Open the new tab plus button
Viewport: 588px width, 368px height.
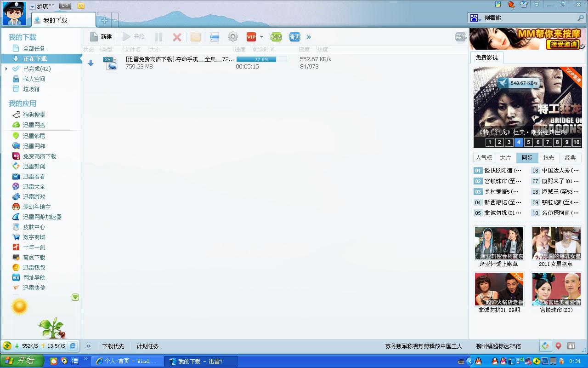pos(105,20)
